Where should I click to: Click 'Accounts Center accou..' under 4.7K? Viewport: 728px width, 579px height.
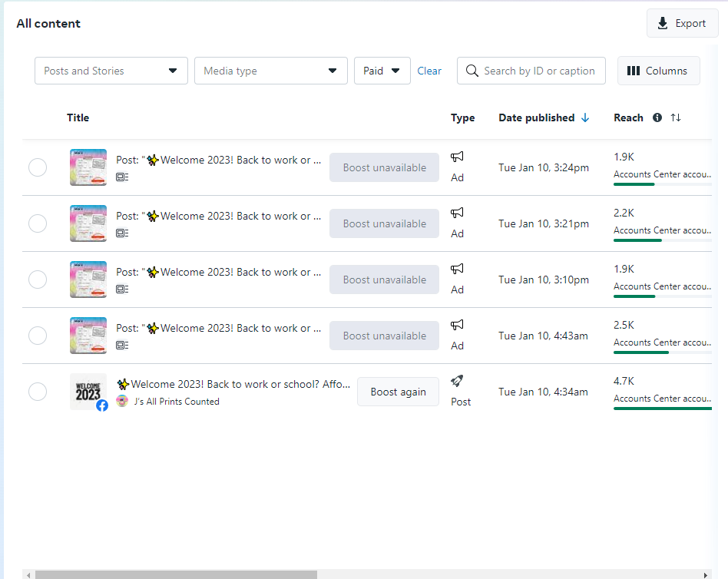click(663, 399)
